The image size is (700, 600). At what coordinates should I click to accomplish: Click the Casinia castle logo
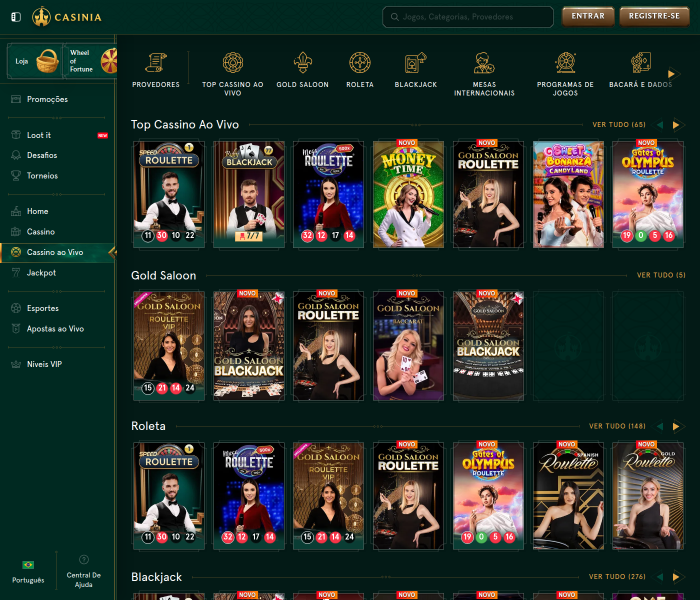click(x=66, y=17)
